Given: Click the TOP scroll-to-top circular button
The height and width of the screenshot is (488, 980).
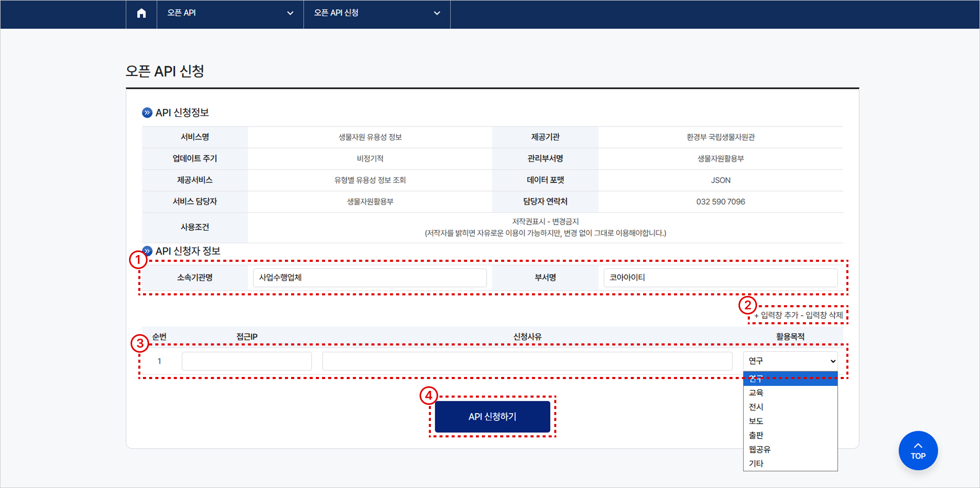Looking at the screenshot, I should coord(918,450).
